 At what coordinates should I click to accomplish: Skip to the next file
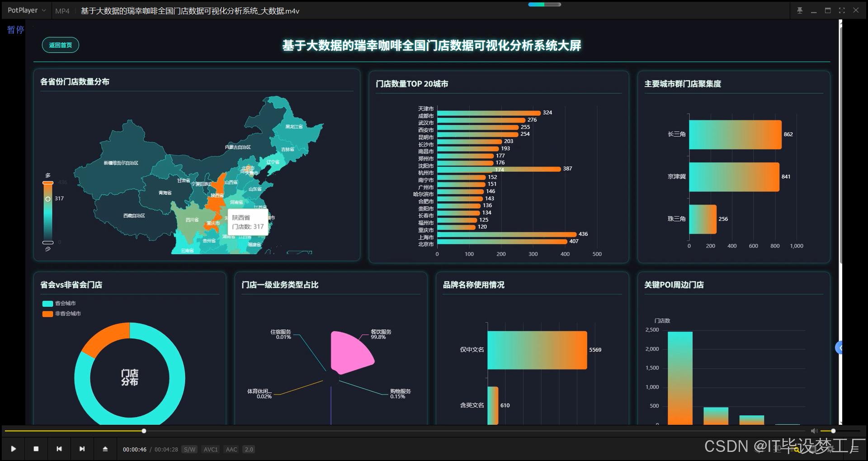click(82, 449)
